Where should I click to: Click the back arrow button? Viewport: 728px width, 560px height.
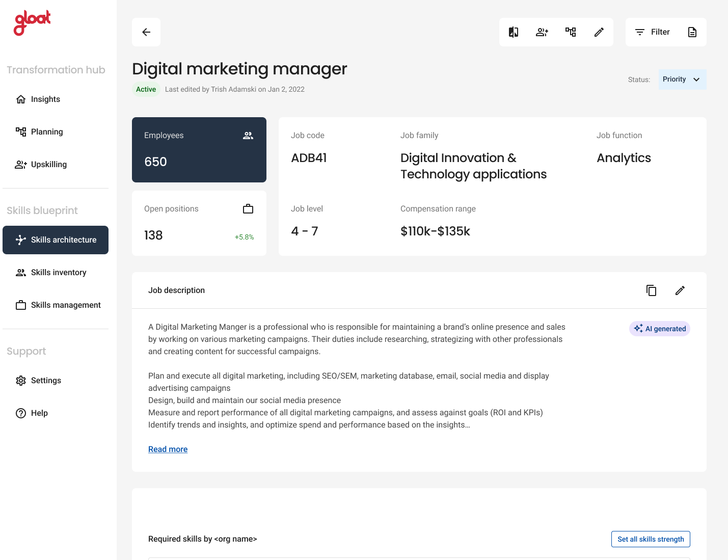coord(146,32)
